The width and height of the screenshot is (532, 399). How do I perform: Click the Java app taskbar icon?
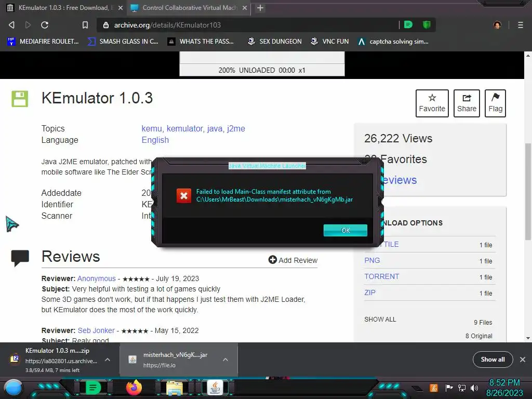pyautogui.click(x=215, y=388)
